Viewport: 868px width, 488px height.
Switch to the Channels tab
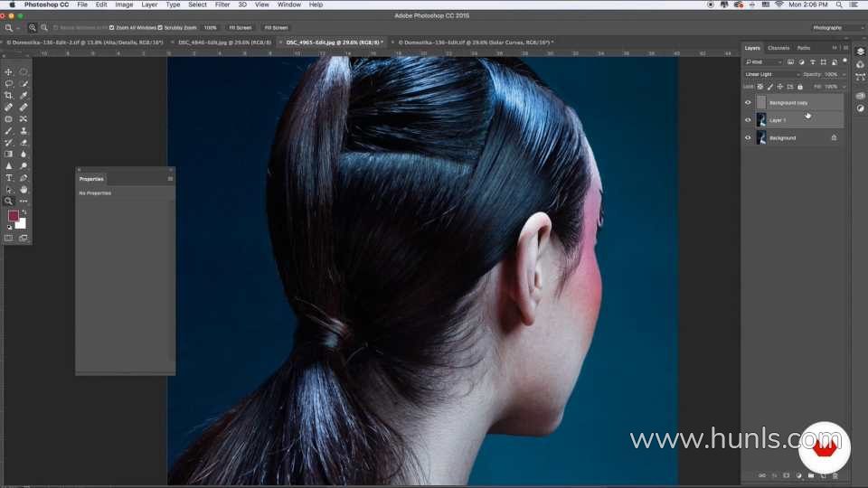pos(778,48)
